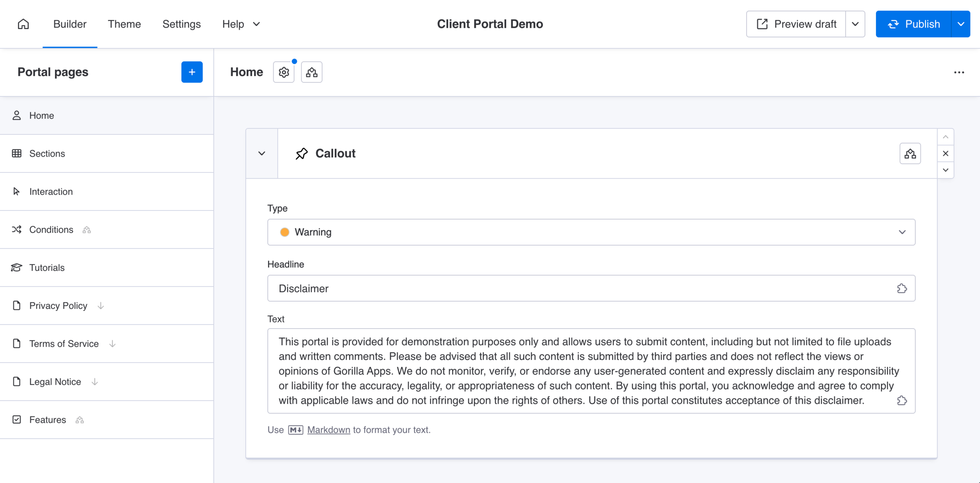Click puzzle icon in Text field
Image resolution: width=980 pixels, height=483 pixels.
[902, 400]
